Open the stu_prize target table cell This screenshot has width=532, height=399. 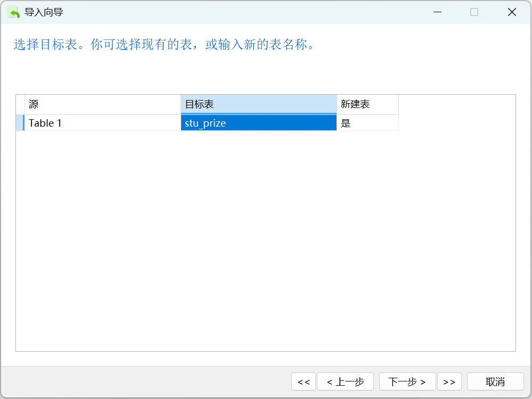coord(258,123)
